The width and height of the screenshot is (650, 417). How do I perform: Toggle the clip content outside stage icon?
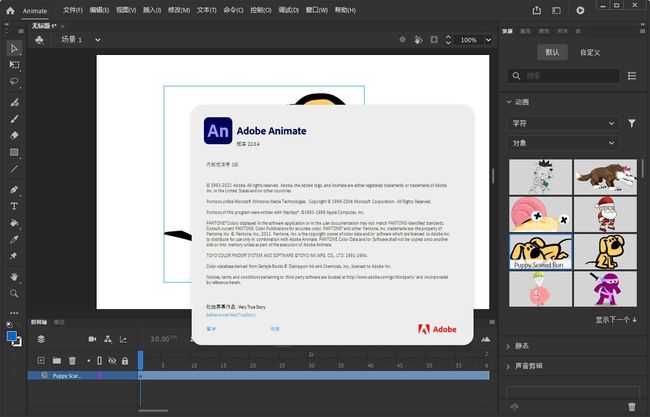click(434, 40)
